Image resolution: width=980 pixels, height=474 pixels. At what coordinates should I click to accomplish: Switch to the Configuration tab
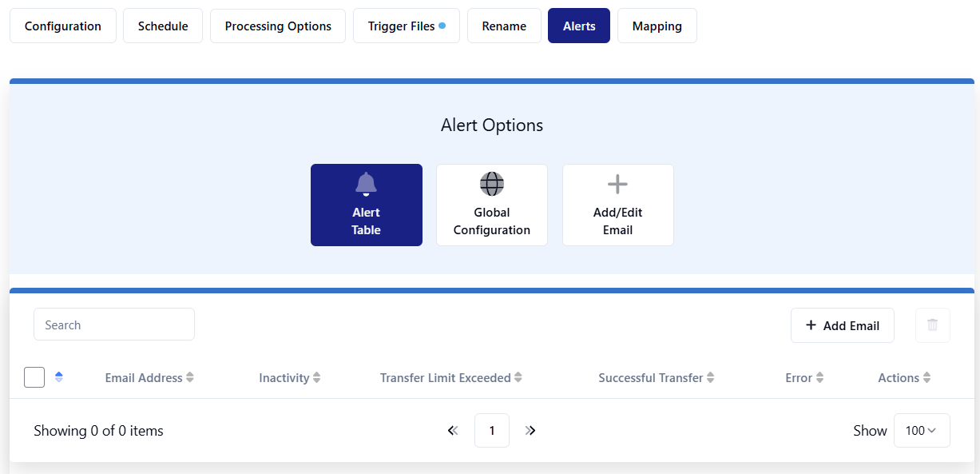[x=63, y=26]
